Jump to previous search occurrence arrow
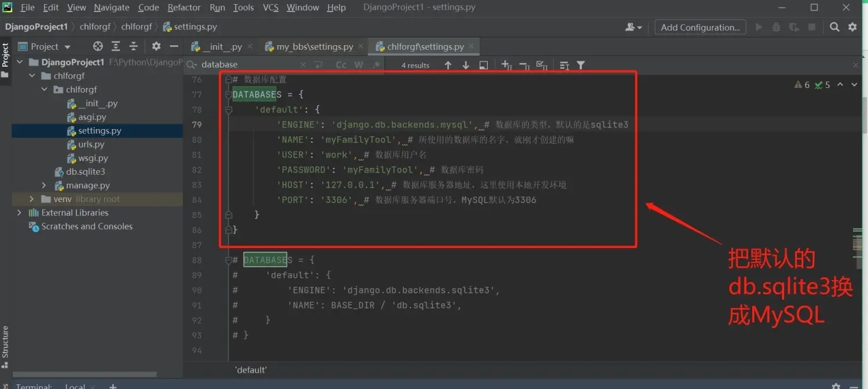The width and height of the screenshot is (868, 389). coord(448,65)
